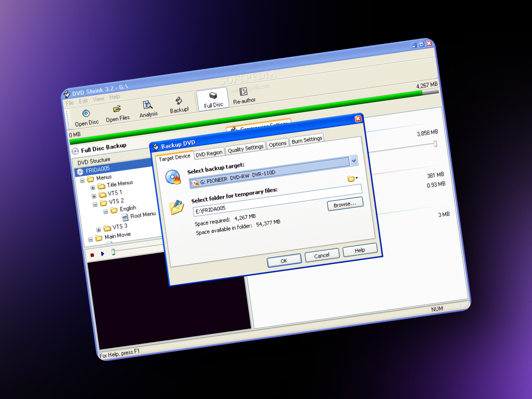Open the backup target drive dropdown
Screen dimensions: 532x399
coord(353,161)
